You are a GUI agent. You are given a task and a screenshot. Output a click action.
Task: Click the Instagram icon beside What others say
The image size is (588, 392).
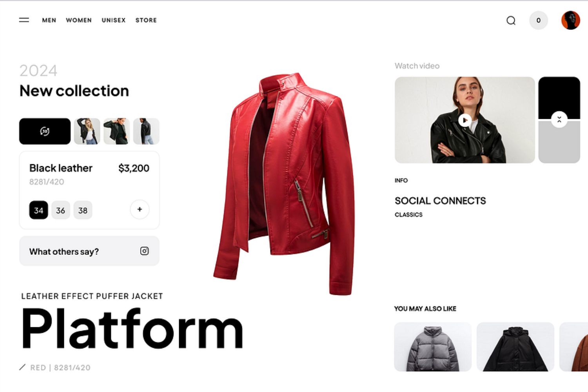point(144,251)
